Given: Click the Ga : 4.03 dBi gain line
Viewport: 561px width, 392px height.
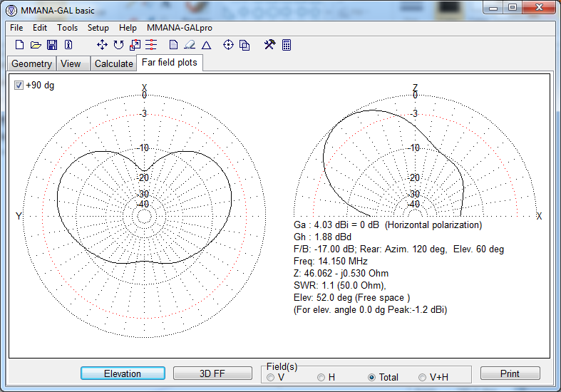Looking at the screenshot, I should coord(388,225).
